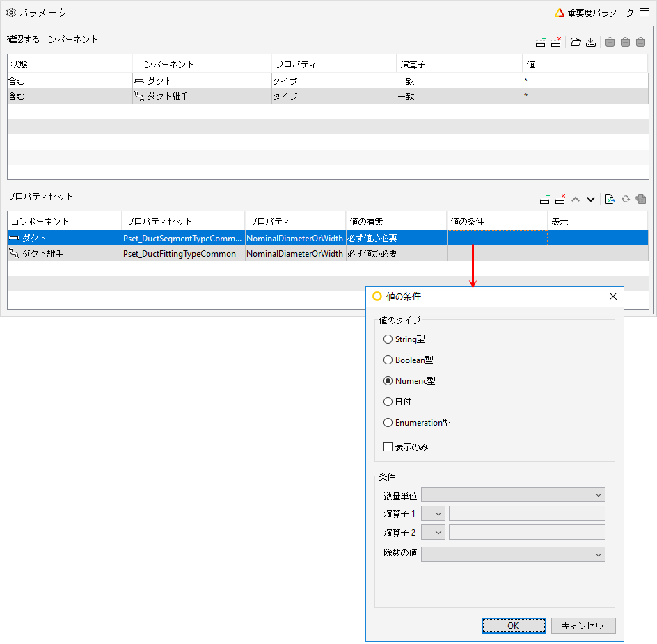657x644 pixels.
Task: Click 値の条件 cell in ダクト継手 row
Action: (498, 253)
